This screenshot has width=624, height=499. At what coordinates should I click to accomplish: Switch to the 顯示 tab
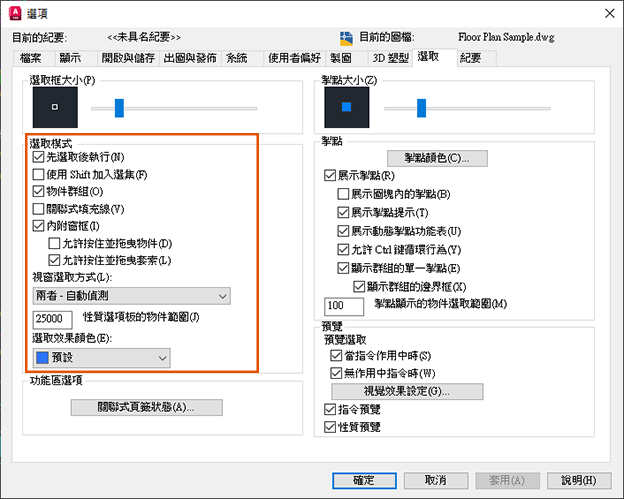[x=70, y=58]
